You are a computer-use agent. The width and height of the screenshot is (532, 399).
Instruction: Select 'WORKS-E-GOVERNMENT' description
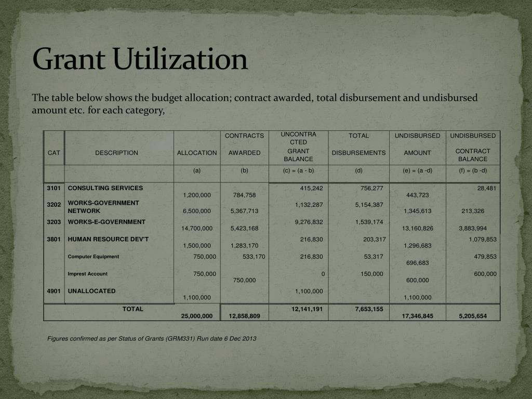click(x=107, y=222)
